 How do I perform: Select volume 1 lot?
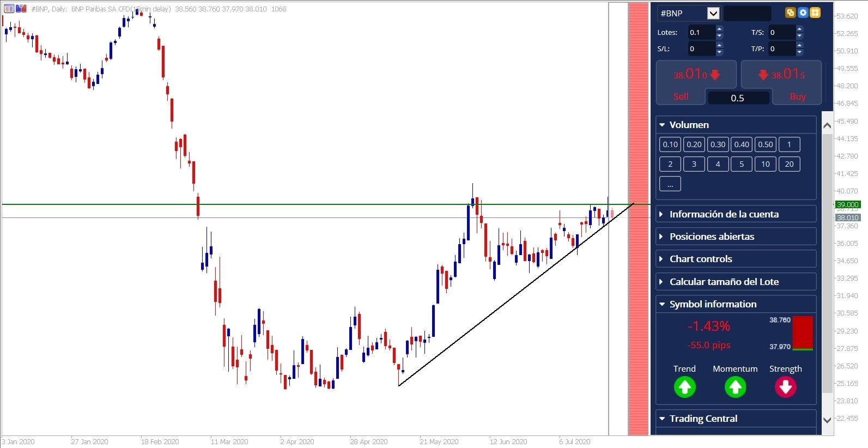coord(789,144)
